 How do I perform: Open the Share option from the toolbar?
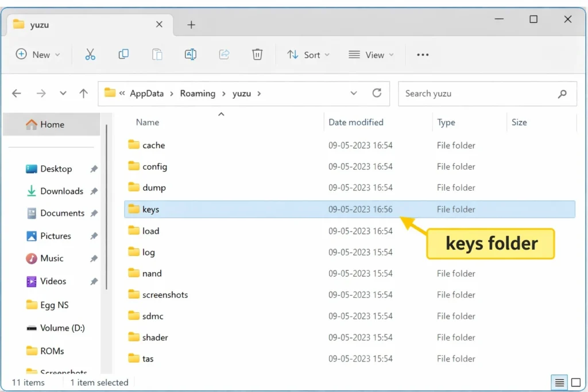click(x=223, y=55)
